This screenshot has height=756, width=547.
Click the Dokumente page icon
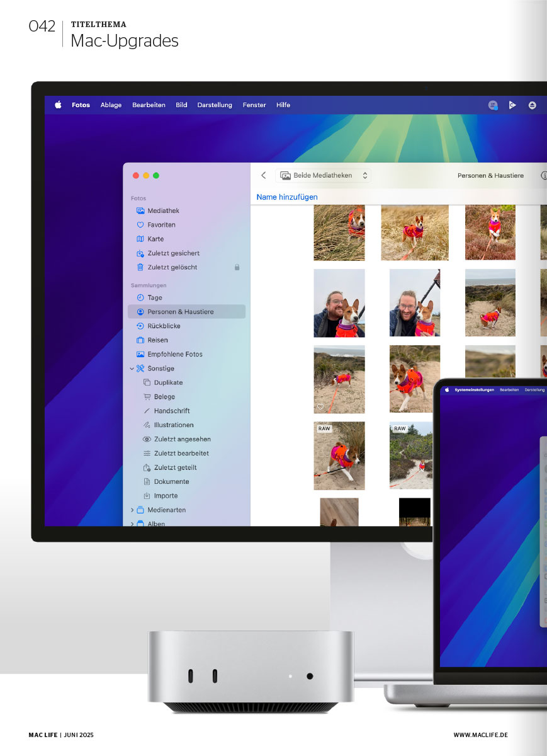pyautogui.click(x=147, y=482)
